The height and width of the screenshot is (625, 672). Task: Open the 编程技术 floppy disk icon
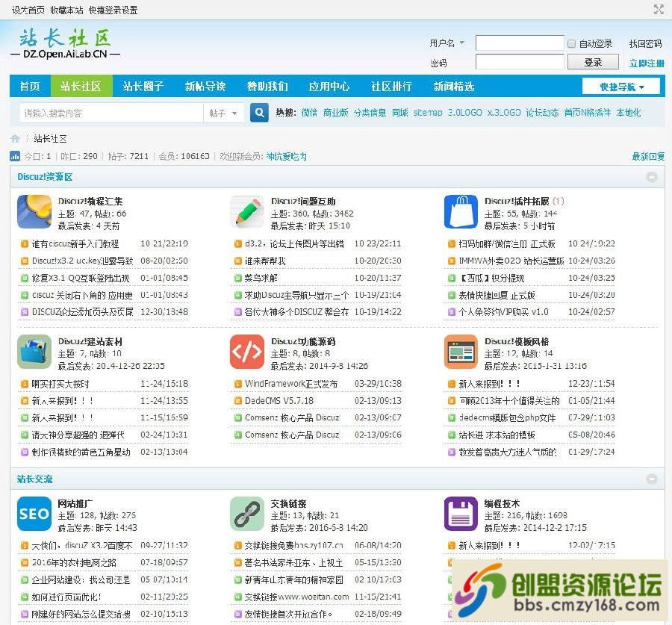click(461, 514)
